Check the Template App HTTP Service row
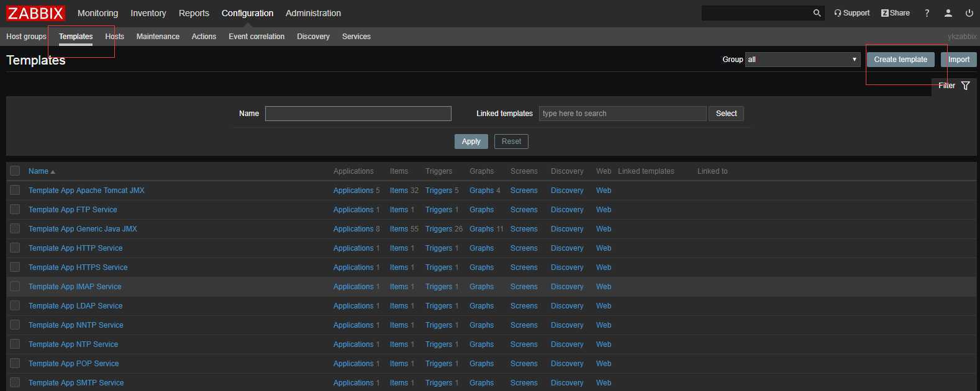980x391 pixels. click(15, 248)
